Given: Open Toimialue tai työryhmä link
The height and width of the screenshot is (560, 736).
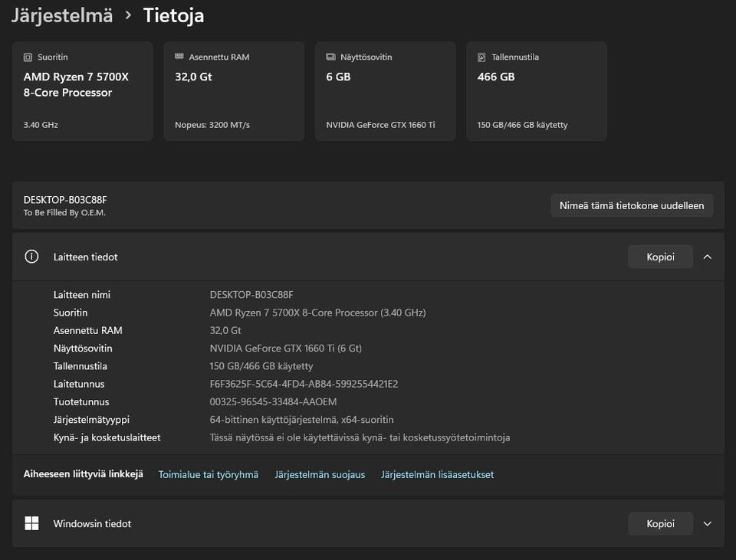Looking at the screenshot, I should coord(208,475).
